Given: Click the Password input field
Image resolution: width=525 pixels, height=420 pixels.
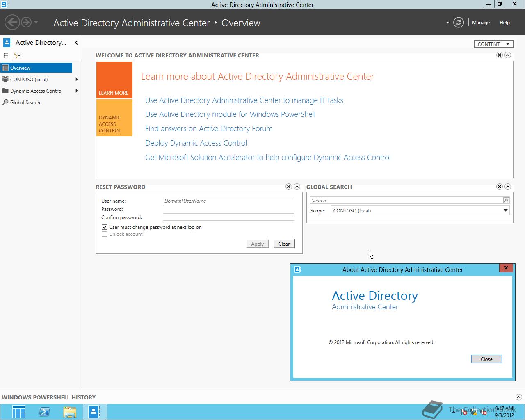Looking at the screenshot, I should pyautogui.click(x=228, y=209).
